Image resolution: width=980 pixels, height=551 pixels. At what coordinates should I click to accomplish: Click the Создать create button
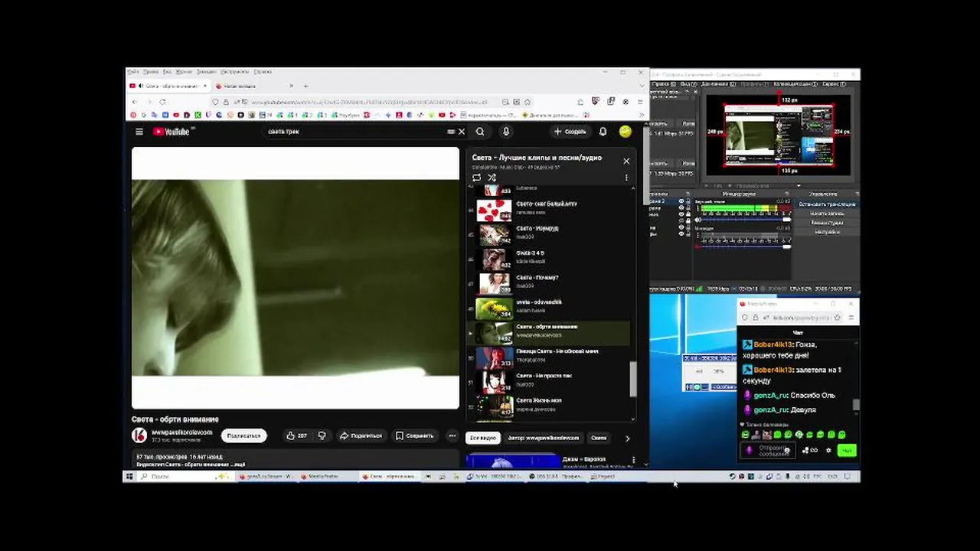coord(570,132)
